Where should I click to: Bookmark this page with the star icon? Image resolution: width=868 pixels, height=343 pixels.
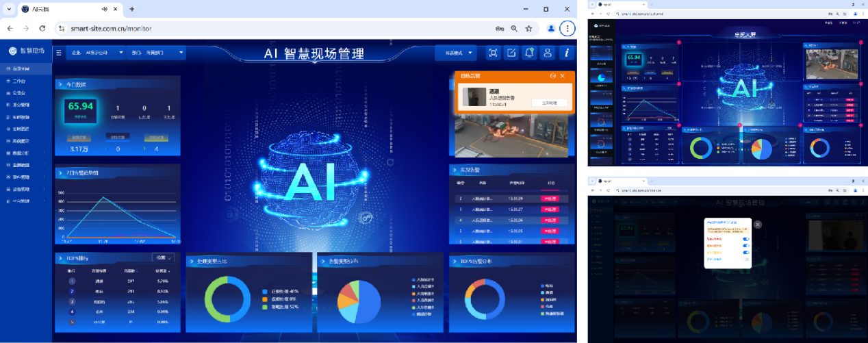[528, 29]
